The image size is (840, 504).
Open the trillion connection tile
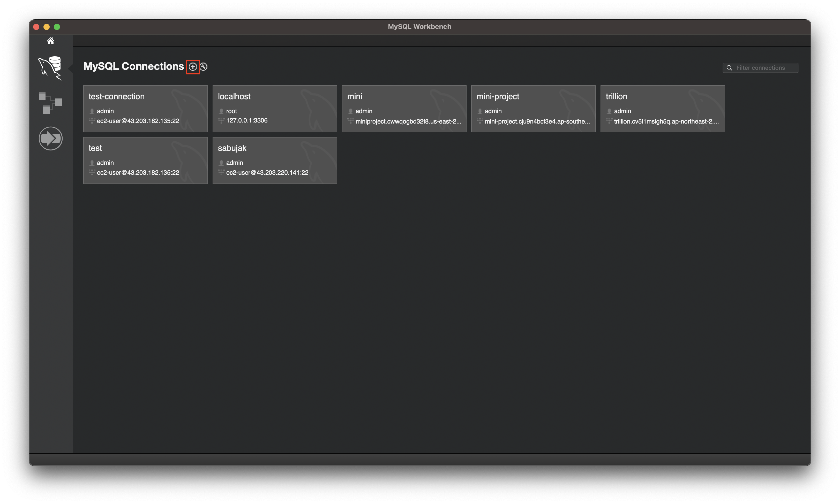click(x=662, y=109)
